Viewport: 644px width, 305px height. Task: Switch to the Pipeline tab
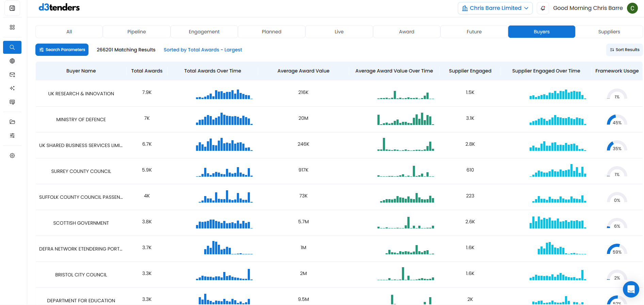[x=136, y=32]
